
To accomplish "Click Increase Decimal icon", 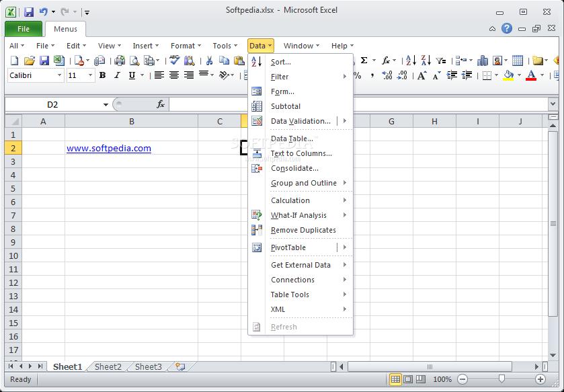I will (387, 75).
